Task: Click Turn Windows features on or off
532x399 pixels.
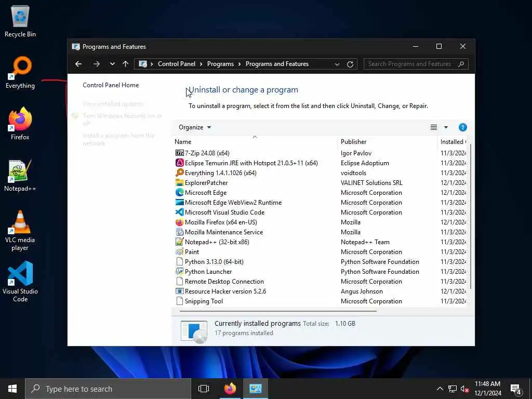Action: [122, 119]
